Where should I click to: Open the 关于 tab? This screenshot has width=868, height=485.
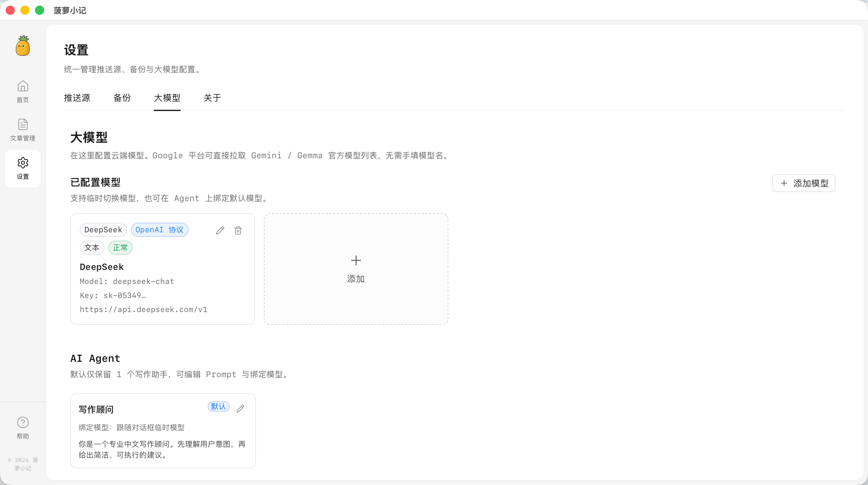click(x=212, y=98)
